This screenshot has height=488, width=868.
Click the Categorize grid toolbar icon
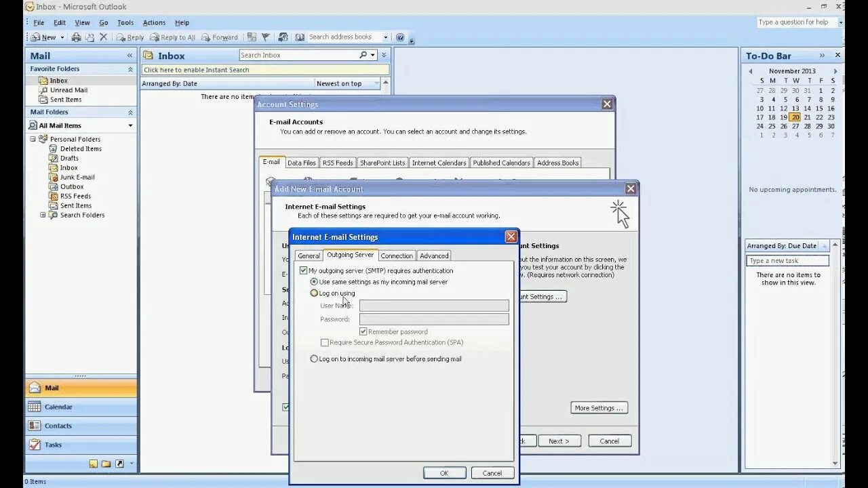tap(252, 37)
